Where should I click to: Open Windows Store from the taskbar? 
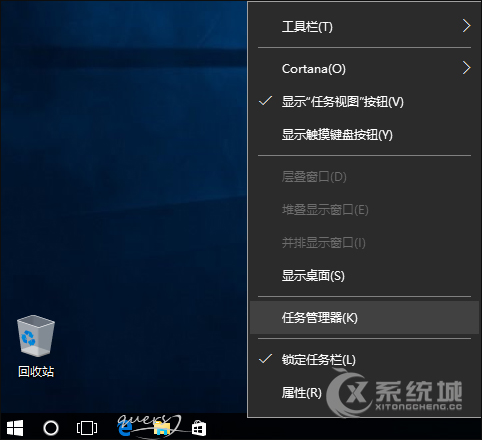tap(199, 428)
